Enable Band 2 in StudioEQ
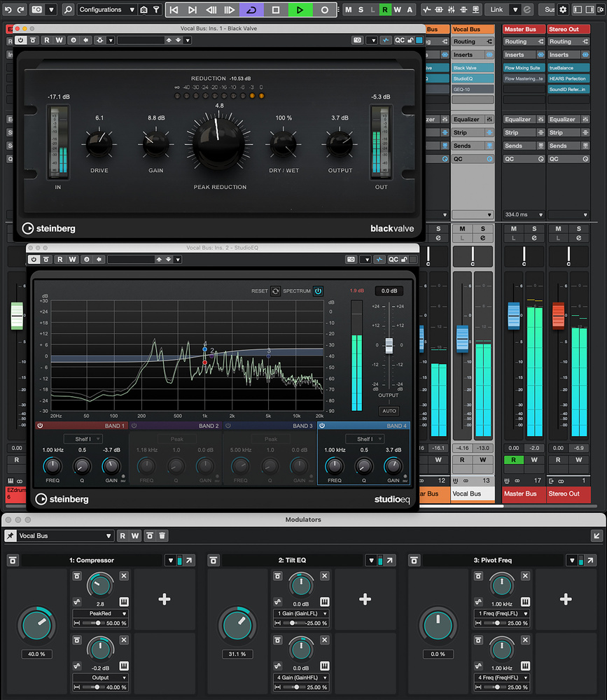This screenshot has height=700, width=607. click(x=134, y=426)
